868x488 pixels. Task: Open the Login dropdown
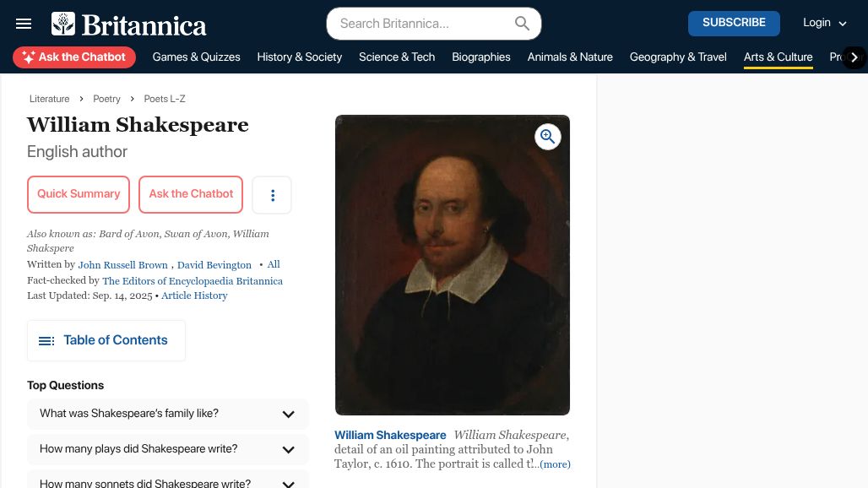(825, 24)
